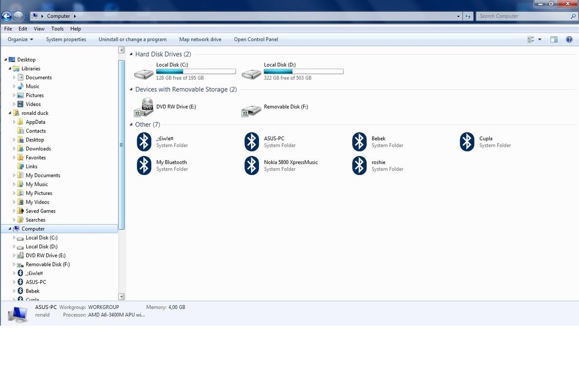This screenshot has height=392, width=579.
Task: Select the Nokia 5800 XpressMusic Bluetooth icon
Action: (x=252, y=165)
